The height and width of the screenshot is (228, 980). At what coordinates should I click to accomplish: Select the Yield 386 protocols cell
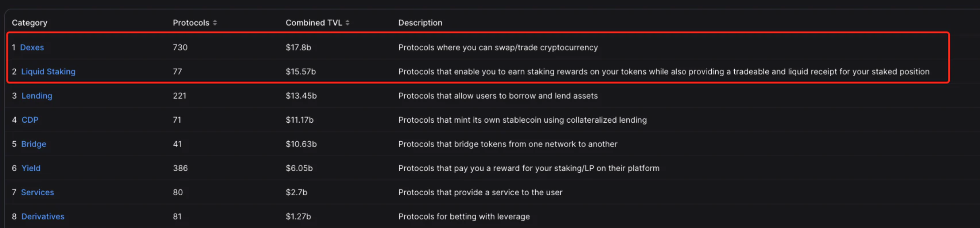coord(180,168)
